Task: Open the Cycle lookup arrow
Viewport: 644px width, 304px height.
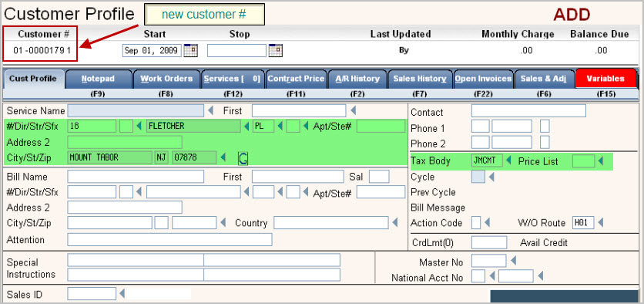Action: [x=491, y=177]
